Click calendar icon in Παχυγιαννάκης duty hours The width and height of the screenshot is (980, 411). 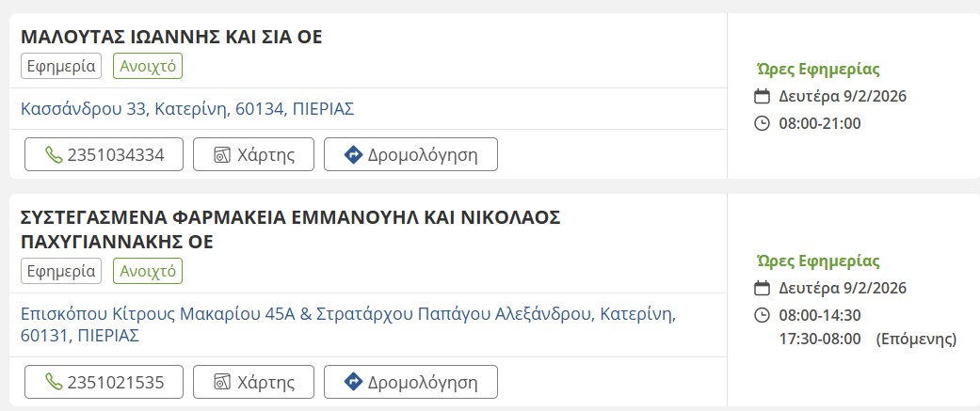click(763, 288)
